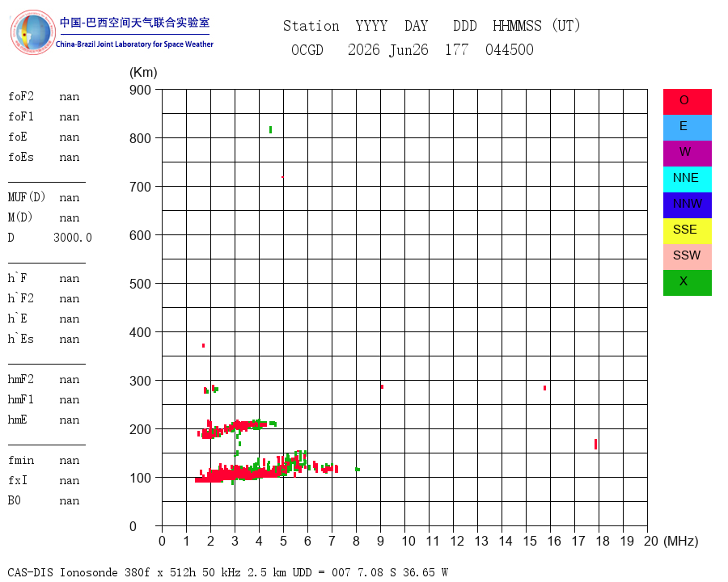Select the cyan NNE legend swatch
This screenshot has height=582, width=728.
pyautogui.click(x=687, y=179)
